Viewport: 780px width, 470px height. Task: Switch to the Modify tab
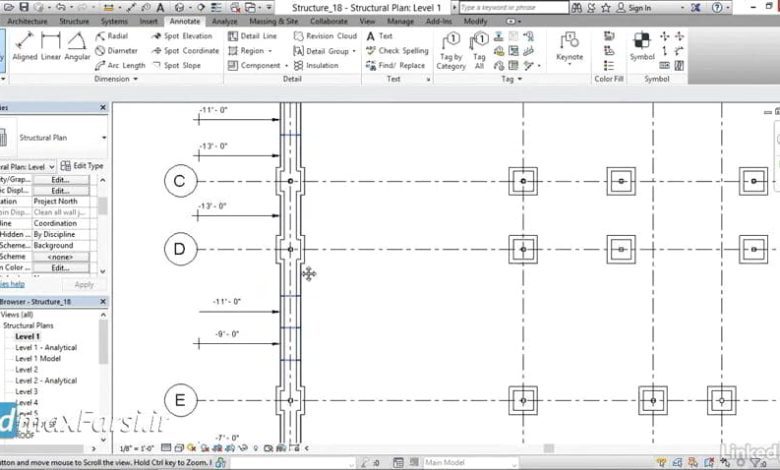[475, 21]
